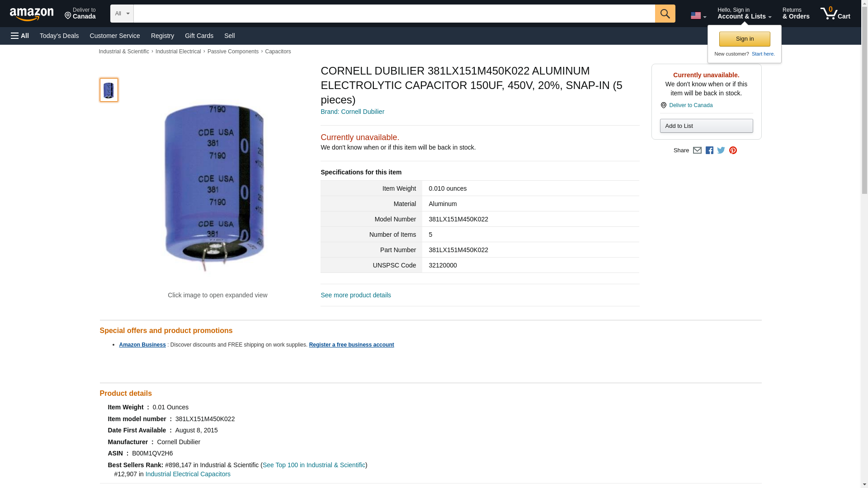
Task: Click the yellow Sign in button
Action: tap(745, 39)
